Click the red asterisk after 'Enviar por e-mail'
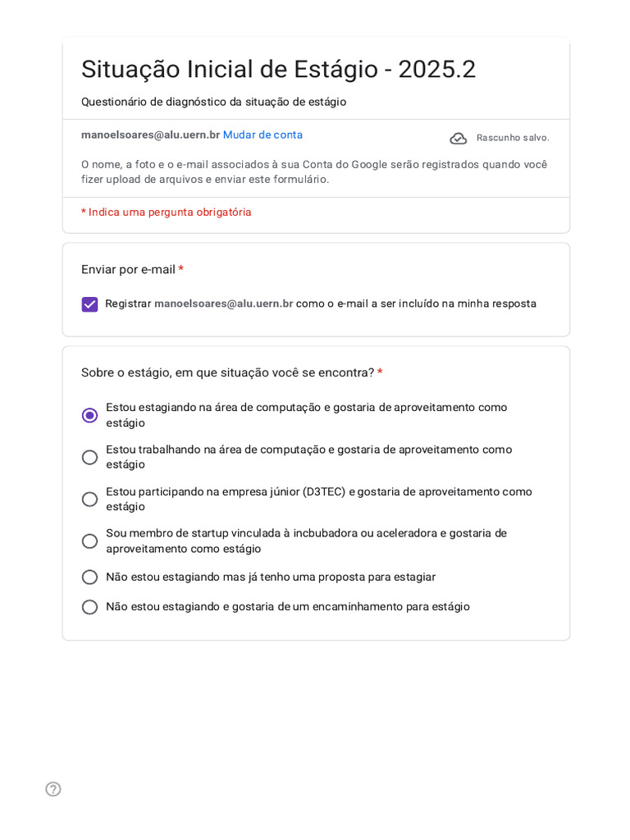This screenshot has width=630, height=840. click(x=181, y=268)
